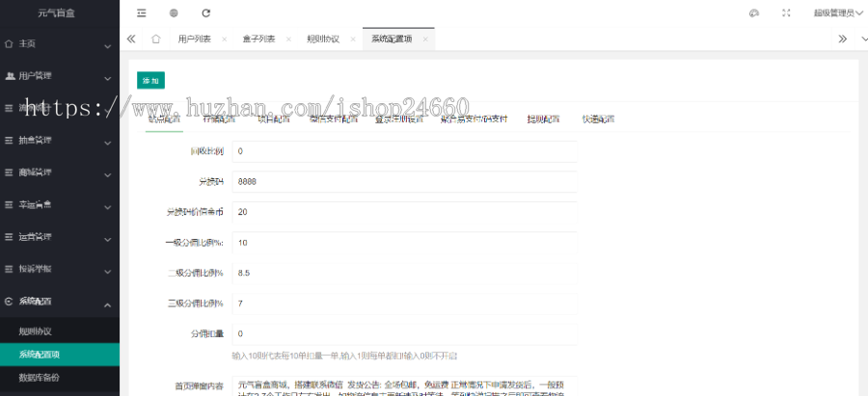Click the 主页 house icon in sidebar

tap(9, 43)
